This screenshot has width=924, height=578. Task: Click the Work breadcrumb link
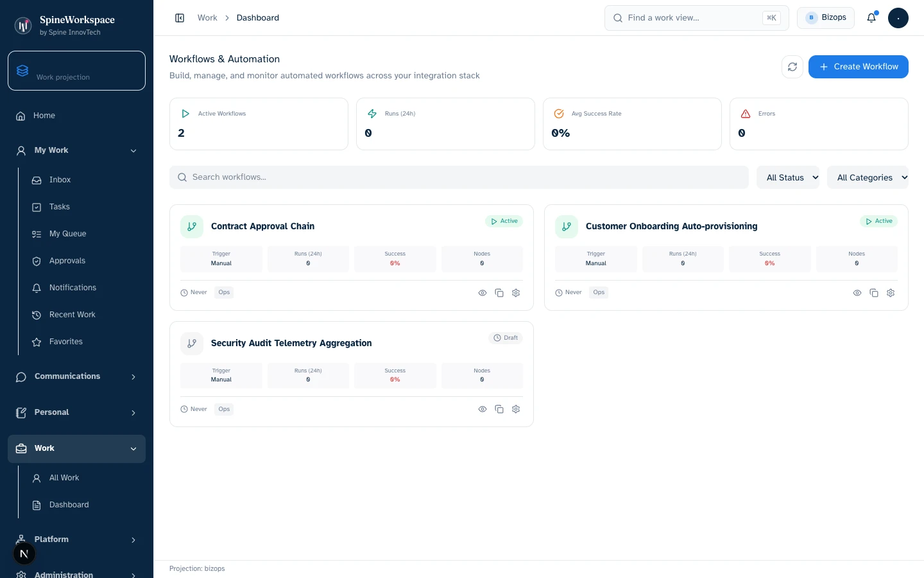click(x=207, y=18)
